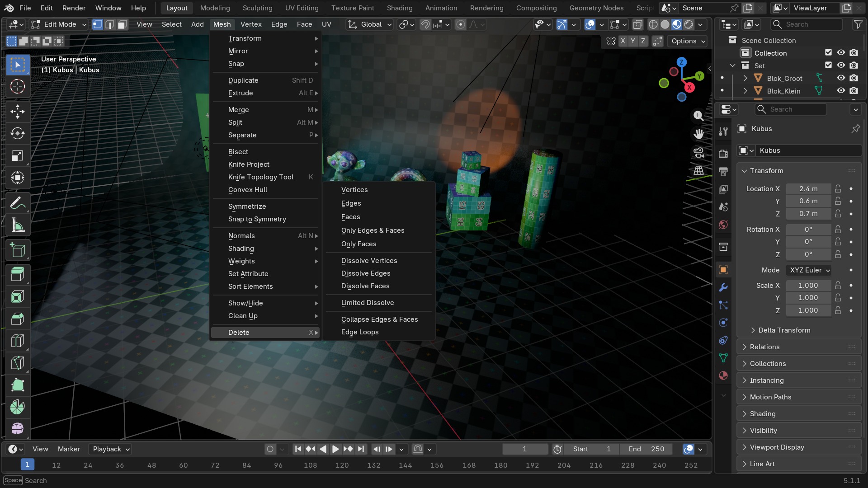Enable vertex select mode
Image resolution: width=868 pixels, height=488 pixels.
coord(98,24)
